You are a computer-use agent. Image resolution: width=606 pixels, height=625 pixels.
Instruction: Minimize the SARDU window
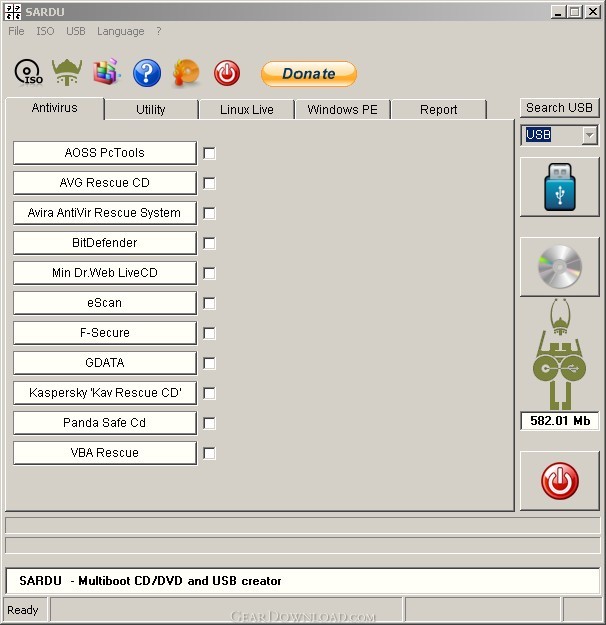point(558,12)
